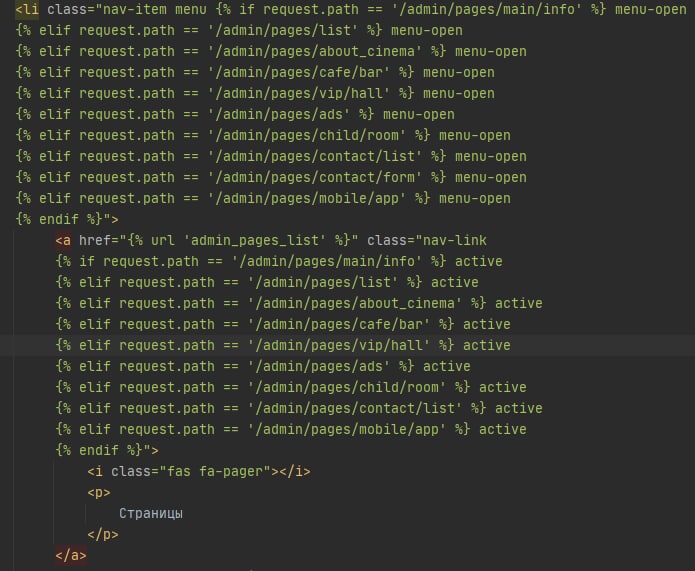Viewport: 695px width, 571px height.
Task: Click '/admin/pages/mobile/app' in active line
Action: click(347, 429)
